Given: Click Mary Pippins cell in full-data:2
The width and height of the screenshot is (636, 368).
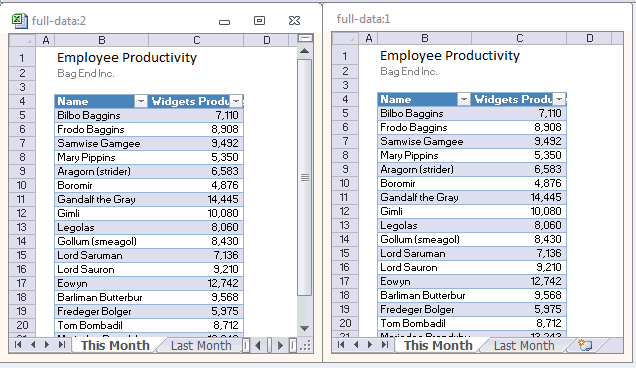Looking at the screenshot, I should pos(101,157).
